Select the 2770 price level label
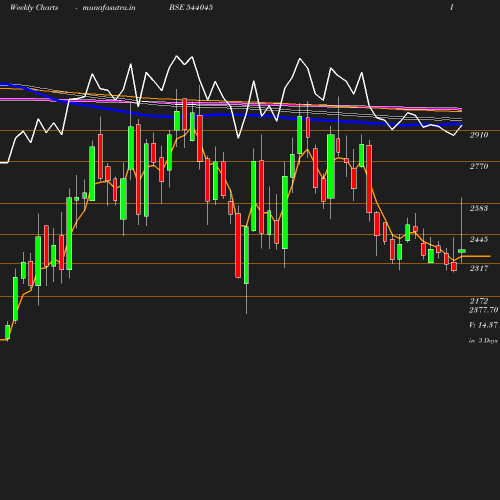The width and height of the screenshot is (500, 500). tap(479, 166)
